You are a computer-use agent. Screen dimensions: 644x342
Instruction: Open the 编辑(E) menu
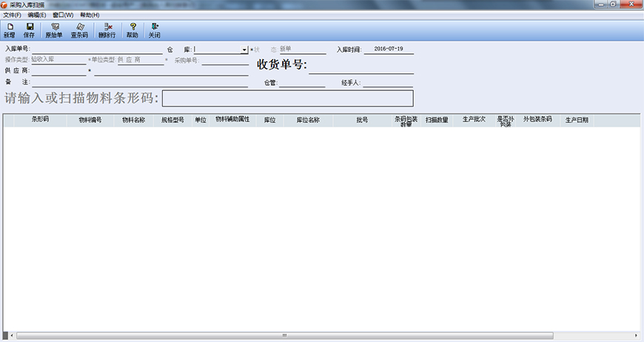[37, 15]
